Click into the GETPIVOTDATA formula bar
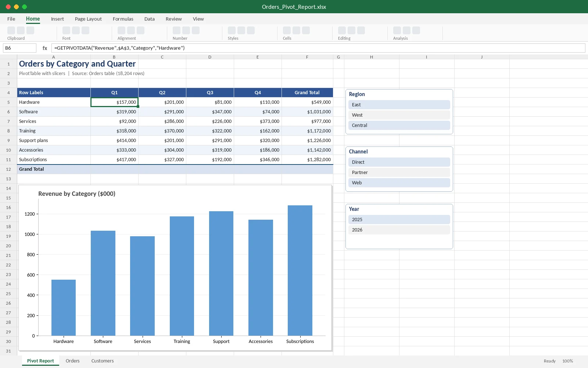Screen dimensions: 588x368 coord(318,48)
